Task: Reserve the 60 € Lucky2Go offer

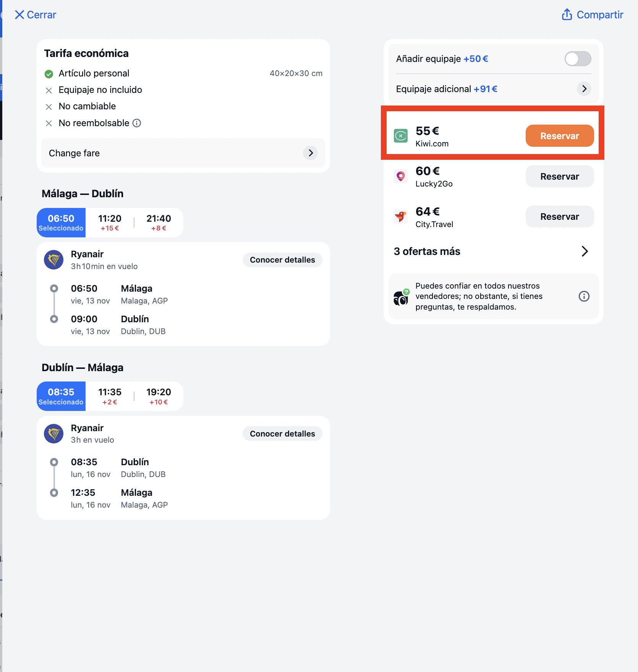Action: click(559, 176)
